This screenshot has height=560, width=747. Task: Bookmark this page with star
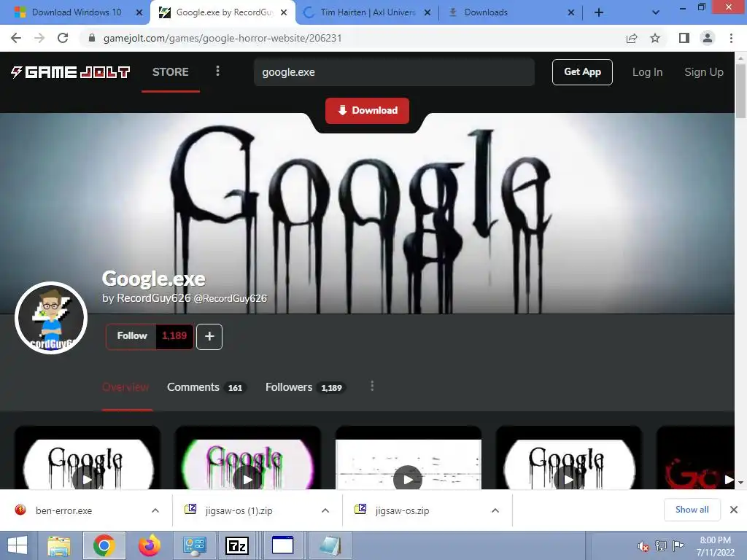[655, 38]
